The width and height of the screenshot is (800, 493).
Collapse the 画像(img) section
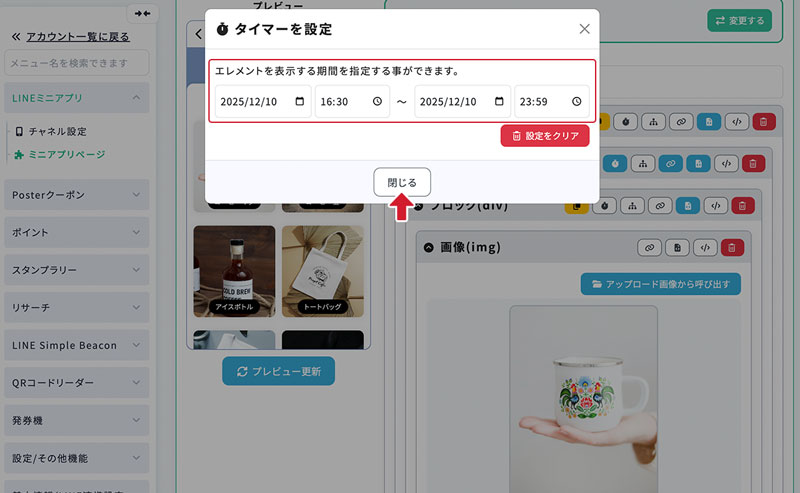pyautogui.click(x=430, y=247)
